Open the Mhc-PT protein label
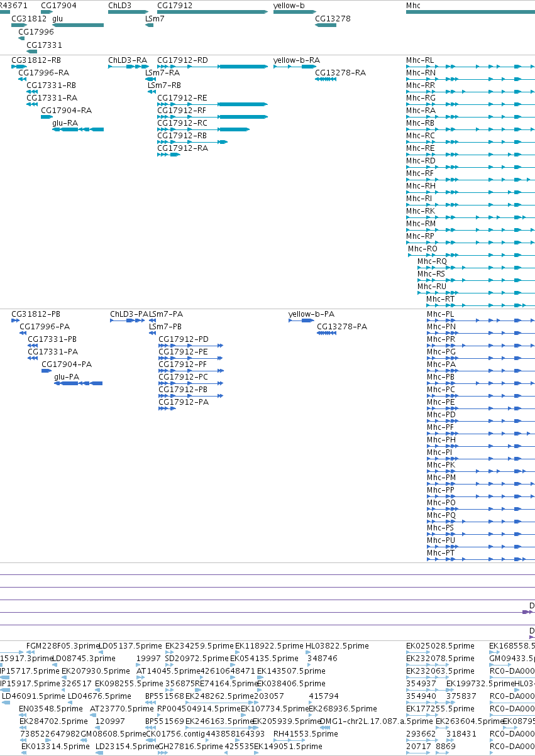The width and height of the screenshot is (535, 756). (441, 553)
